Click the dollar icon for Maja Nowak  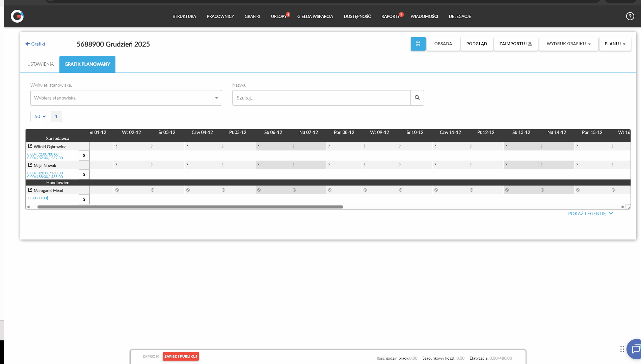pos(84,174)
